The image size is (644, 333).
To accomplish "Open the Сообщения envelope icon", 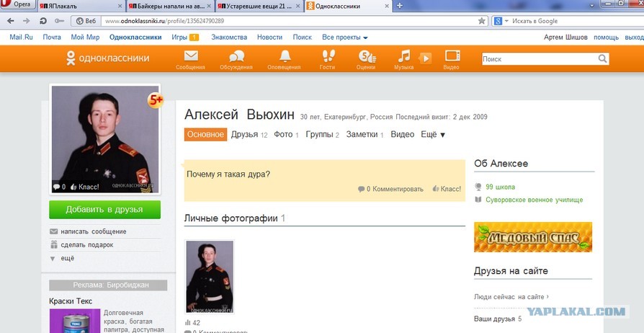I will pyautogui.click(x=191, y=56).
